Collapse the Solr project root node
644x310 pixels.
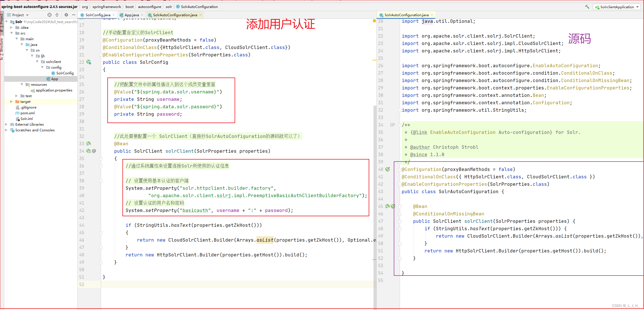point(6,22)
